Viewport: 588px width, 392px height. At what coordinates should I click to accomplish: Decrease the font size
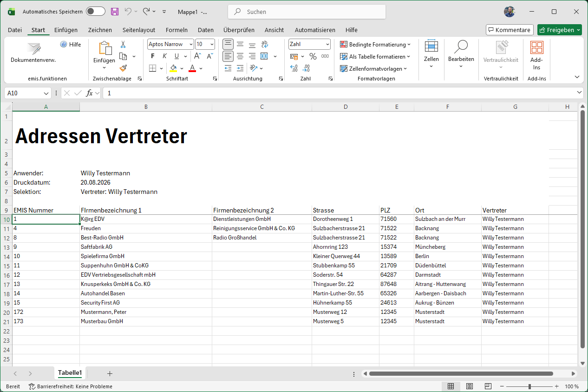click(209, 56)
